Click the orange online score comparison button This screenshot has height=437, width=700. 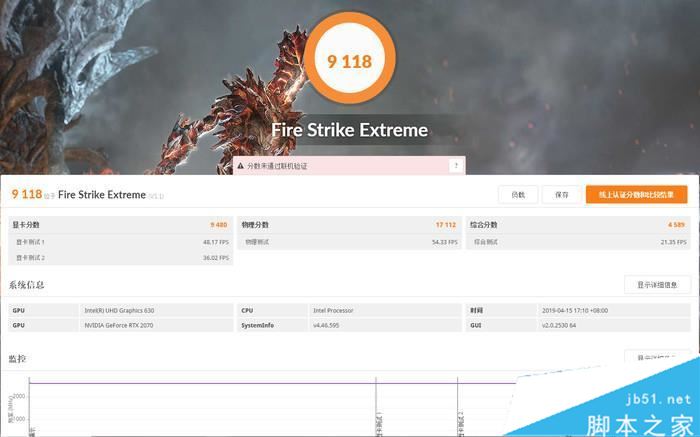(636, 195)
